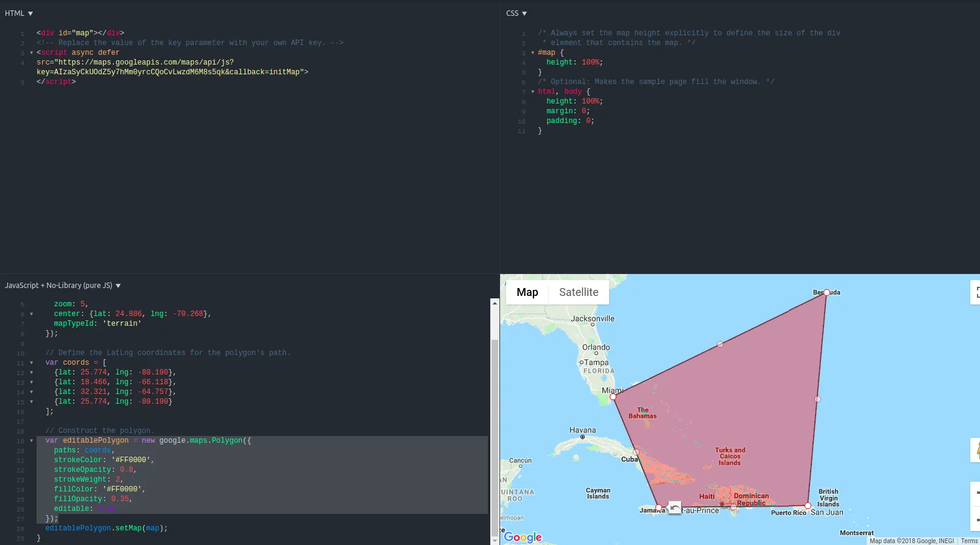
Task: Click the midpoint handle below Dominican Republic
Action: pyautogui.click(x=733, y=507)
